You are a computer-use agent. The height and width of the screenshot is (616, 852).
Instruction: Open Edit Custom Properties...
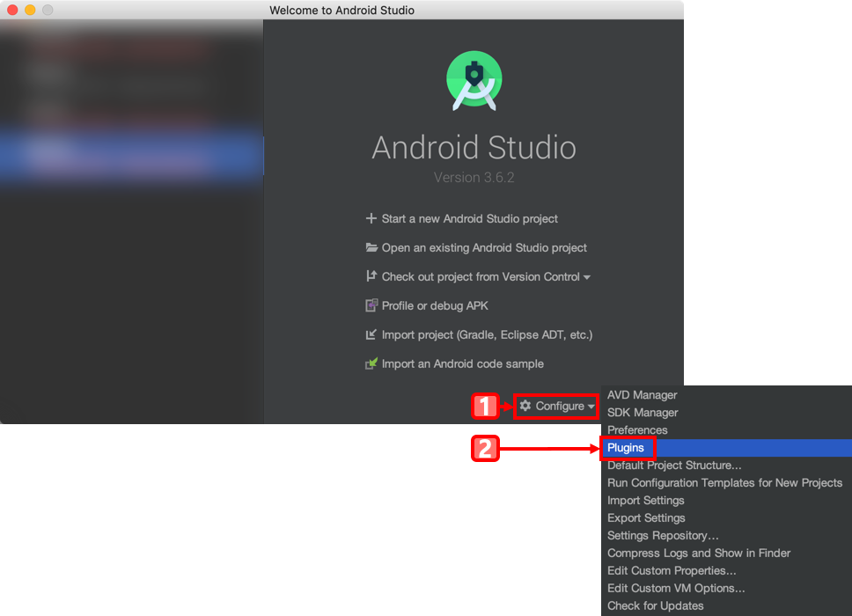click(x=726, y=570)
